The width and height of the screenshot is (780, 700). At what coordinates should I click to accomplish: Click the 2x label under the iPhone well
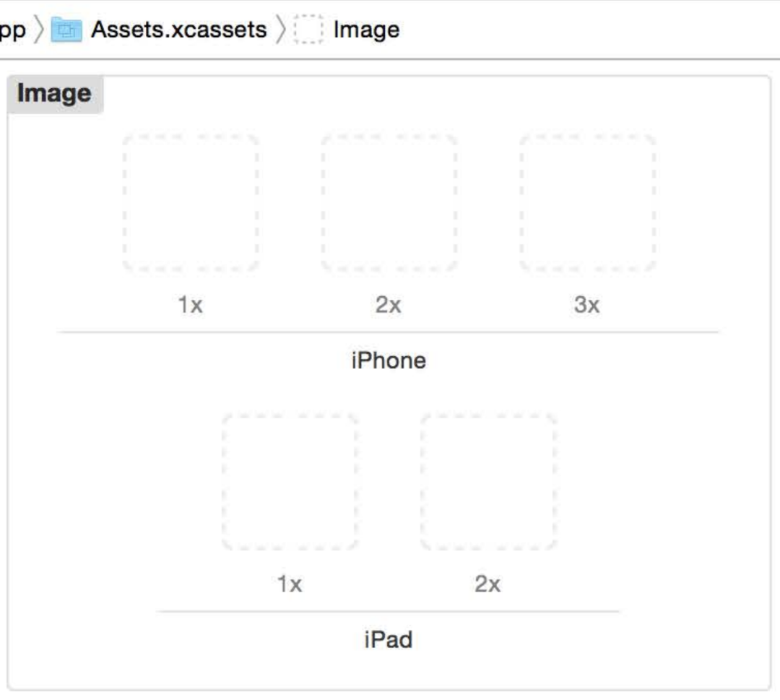click(x=389, y=305)
